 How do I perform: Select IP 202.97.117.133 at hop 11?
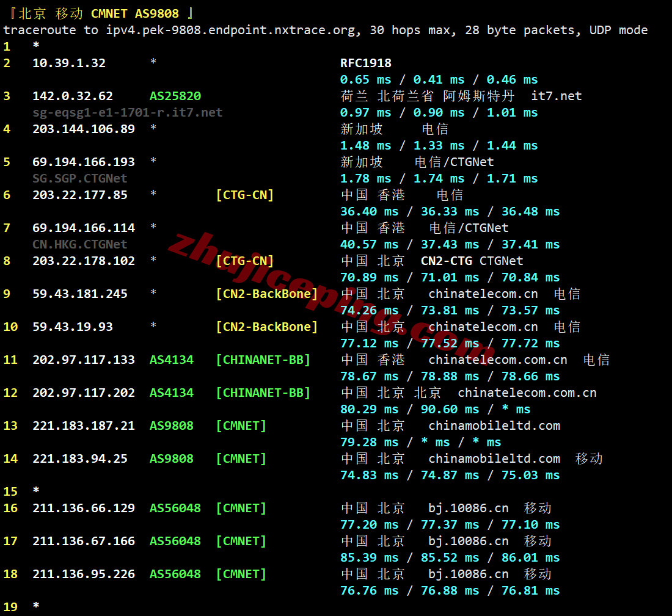coord(84,360)
